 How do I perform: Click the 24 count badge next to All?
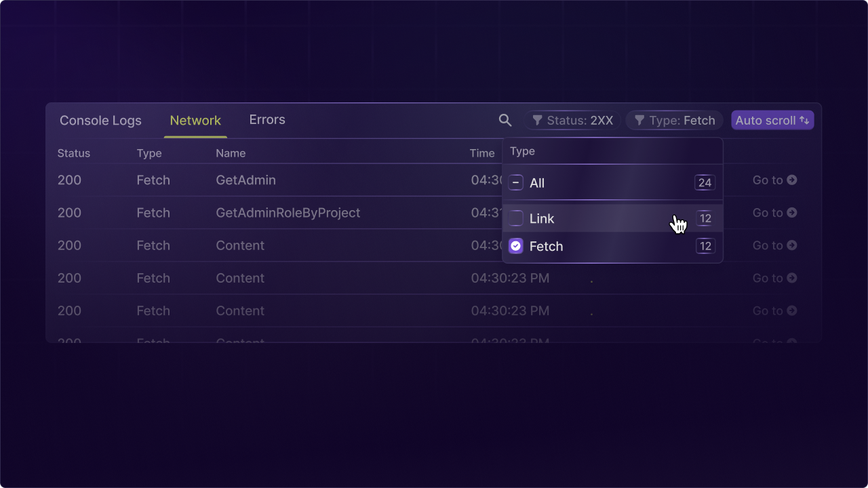(705, 182)
